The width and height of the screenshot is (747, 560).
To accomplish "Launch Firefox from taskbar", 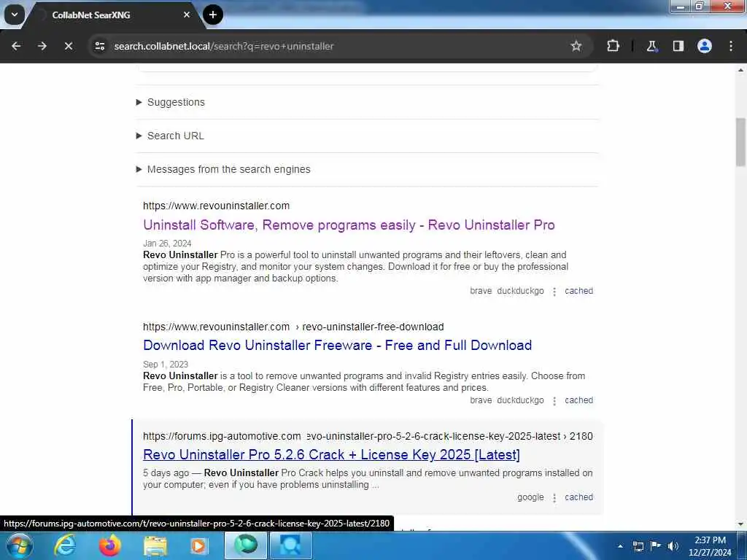I will tap(109, 545).
